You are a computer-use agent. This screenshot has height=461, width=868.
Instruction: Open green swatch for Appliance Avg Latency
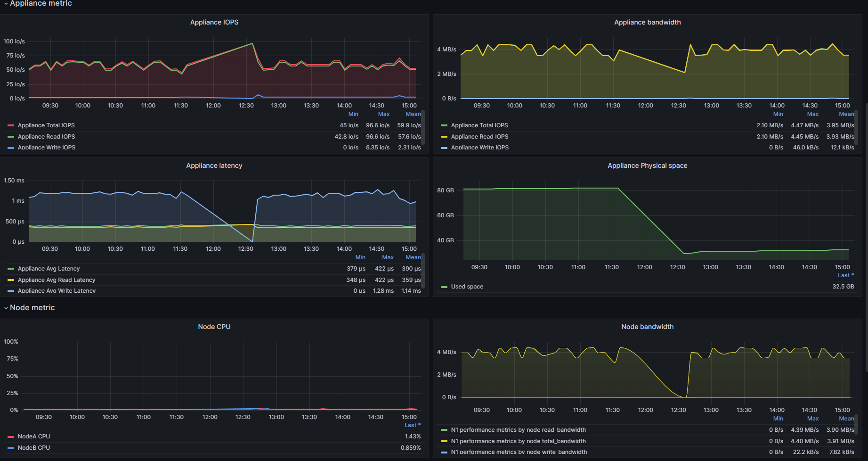11,269
